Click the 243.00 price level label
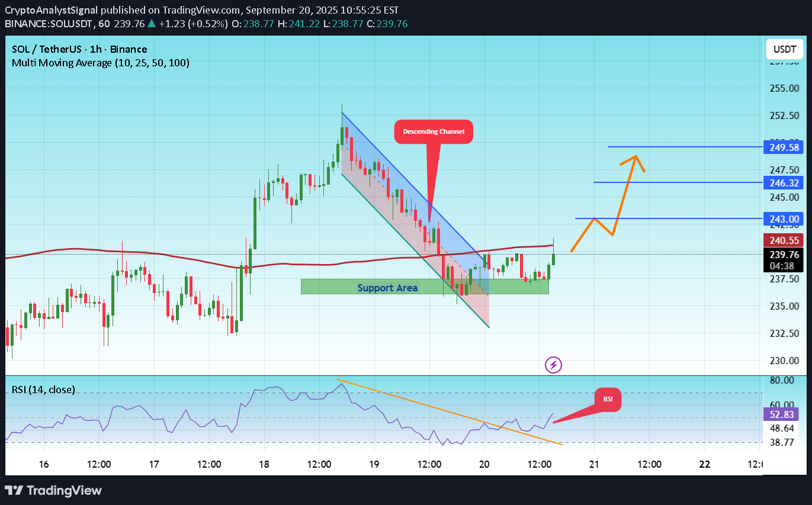The width and height of the screenshot is (812, 505). (785, 219)
